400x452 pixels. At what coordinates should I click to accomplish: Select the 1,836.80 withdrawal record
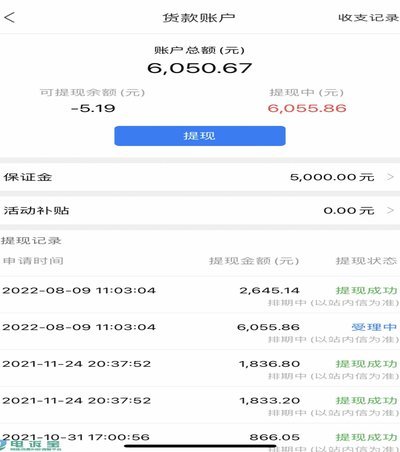pos(200,368)
